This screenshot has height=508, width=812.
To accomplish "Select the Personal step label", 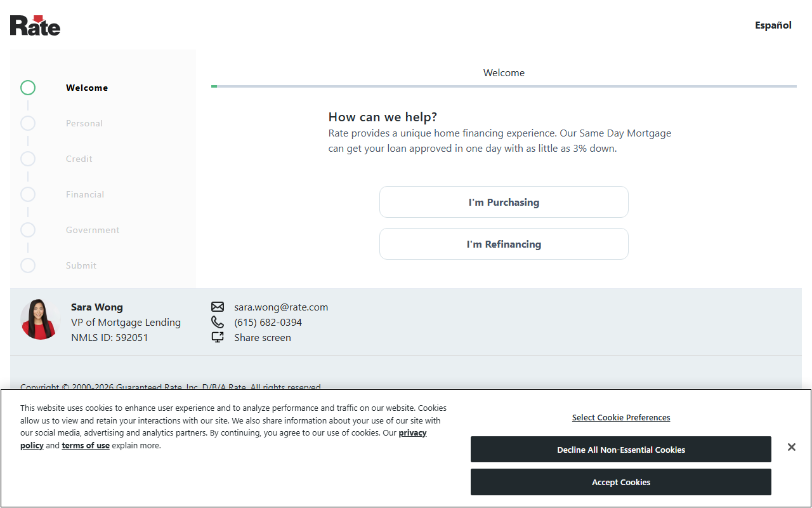I will tap(84, 123).
